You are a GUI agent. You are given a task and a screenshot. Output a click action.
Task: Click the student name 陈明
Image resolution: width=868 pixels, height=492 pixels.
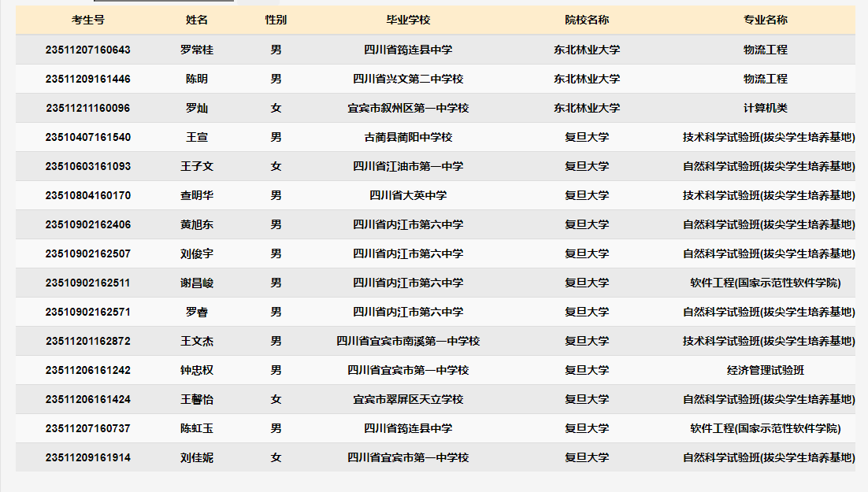(196, 80)
